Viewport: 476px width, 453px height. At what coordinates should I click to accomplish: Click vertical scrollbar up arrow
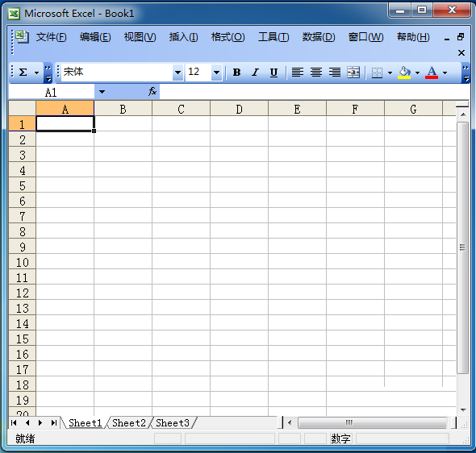[463, 114]
